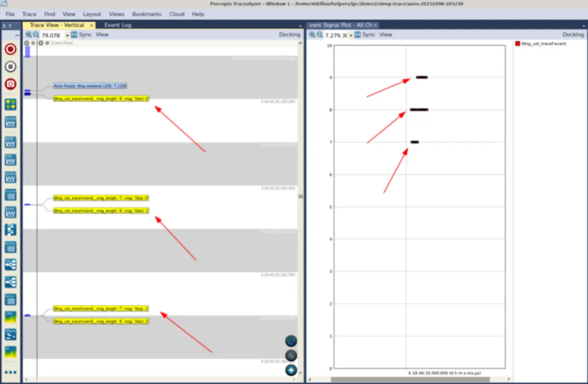
Task: Click Docking in the Trace View panel
Action: pyautogui.click(x=289, y=35)
